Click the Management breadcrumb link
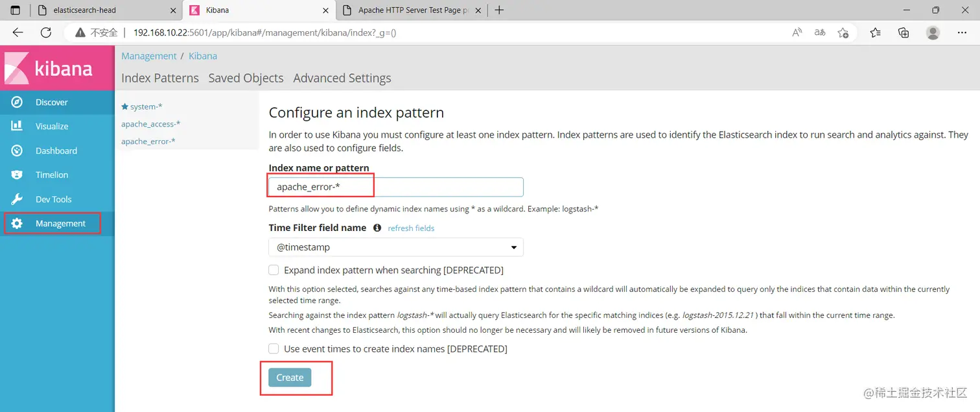 pos(149,56)
